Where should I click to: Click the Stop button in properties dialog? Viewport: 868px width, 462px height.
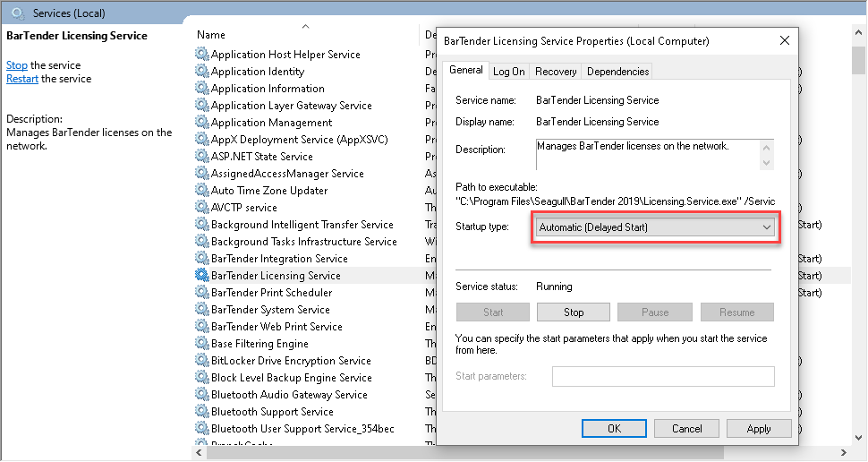574,312
